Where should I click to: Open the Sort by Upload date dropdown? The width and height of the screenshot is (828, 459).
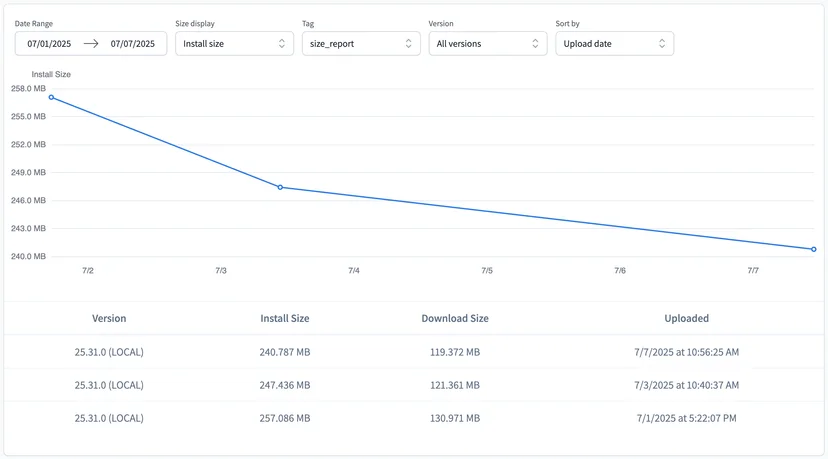(615, 43)
